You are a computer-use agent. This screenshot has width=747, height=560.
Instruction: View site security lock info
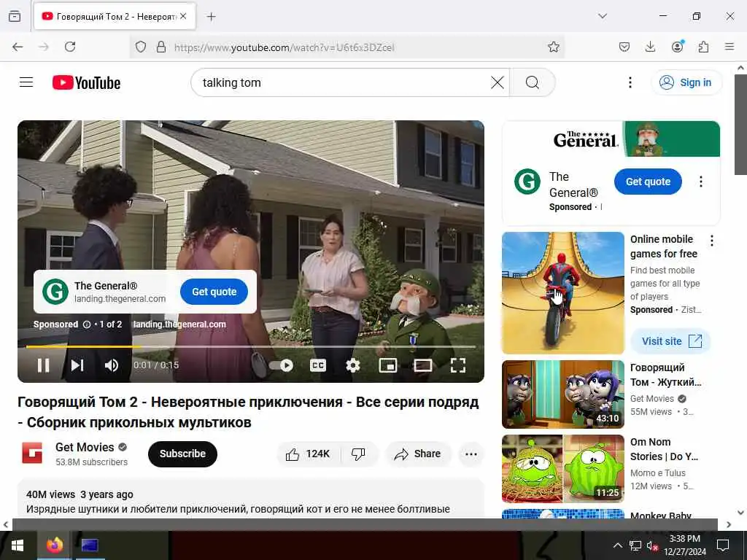point(161,47)
